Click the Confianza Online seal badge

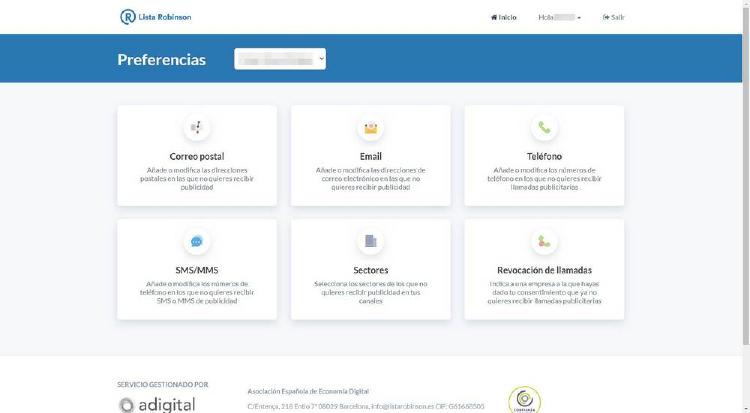(x=525, y=399)
